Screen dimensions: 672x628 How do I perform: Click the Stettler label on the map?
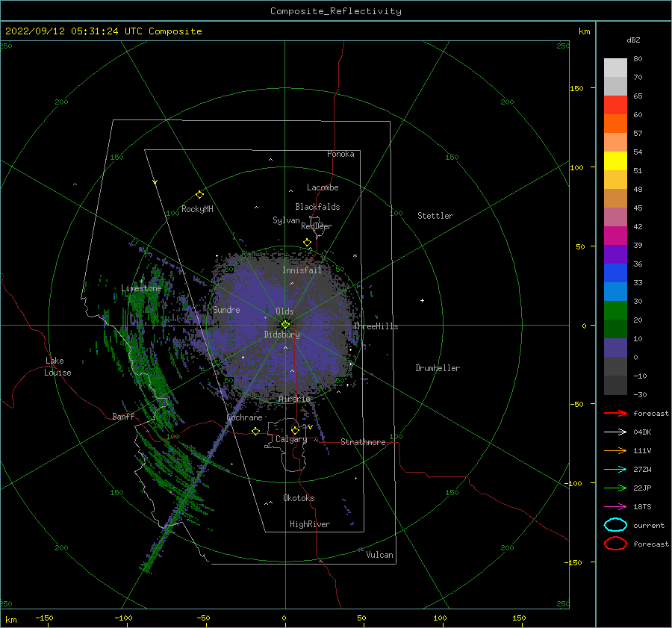(x=435, y=216)
